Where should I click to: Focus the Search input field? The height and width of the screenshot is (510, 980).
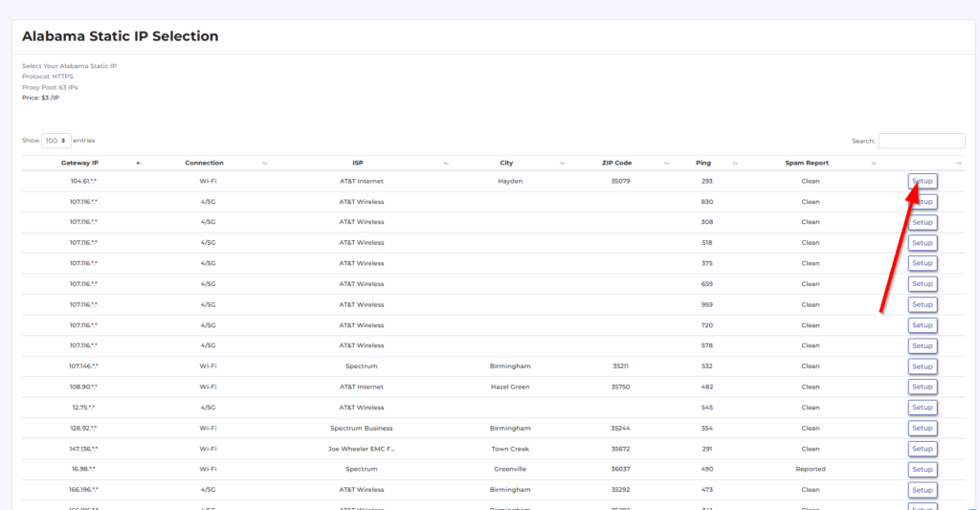(922, 141)
